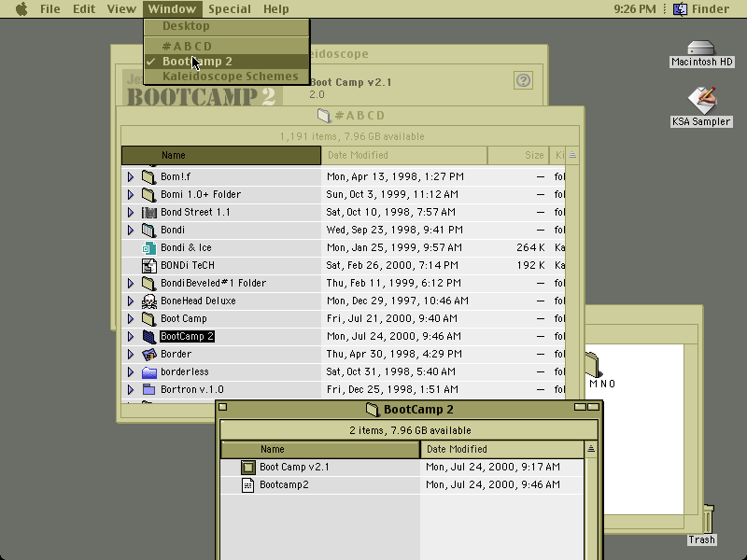The image size is (747, 560).
Task: Select the BondiBeveled#1 Folder icon
Action: click(x=148, y=284)
